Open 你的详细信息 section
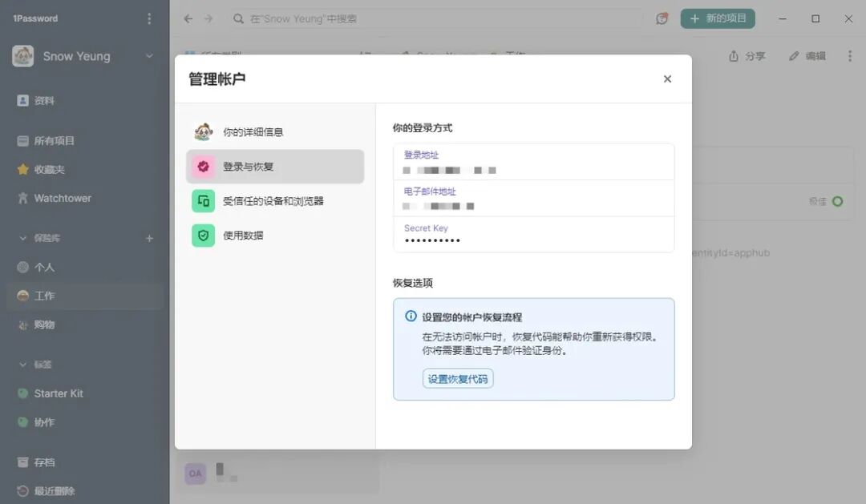 coord(275,132)
